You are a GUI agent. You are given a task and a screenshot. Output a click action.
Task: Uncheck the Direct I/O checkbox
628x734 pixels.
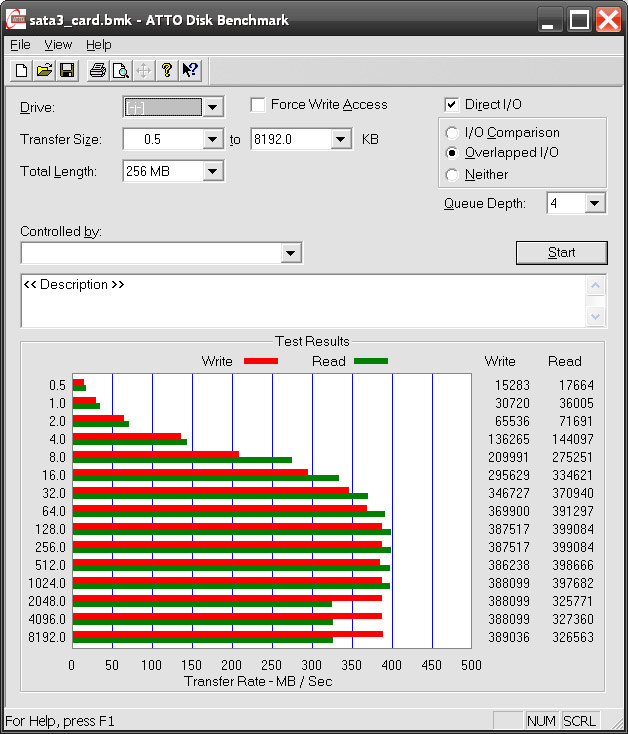tap(452, 105)
